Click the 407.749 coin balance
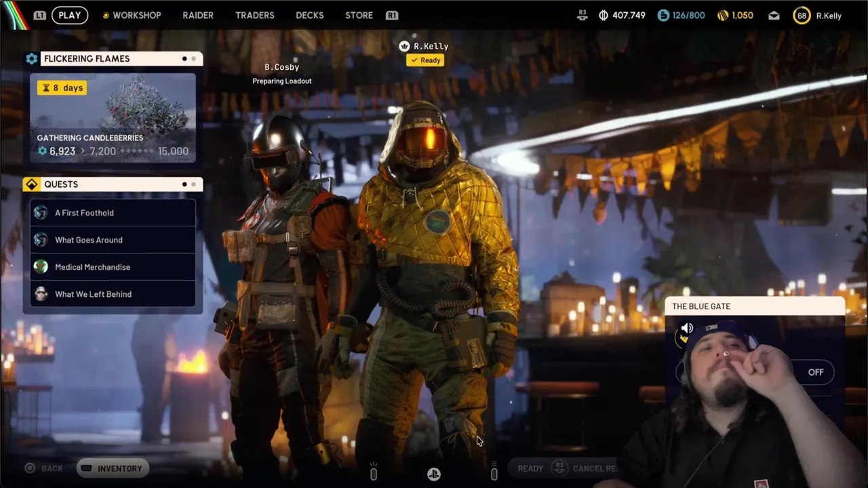868x488 pixels. (x=629, y=16)
